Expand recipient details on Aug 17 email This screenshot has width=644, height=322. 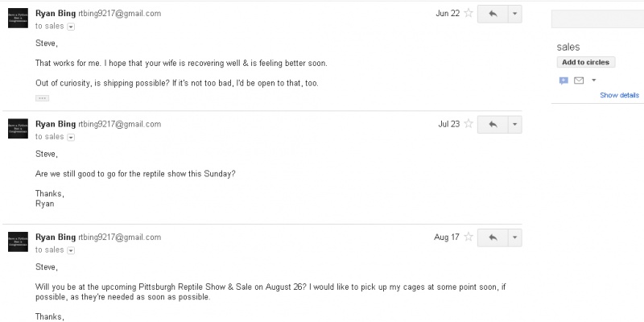pos(71,250)
